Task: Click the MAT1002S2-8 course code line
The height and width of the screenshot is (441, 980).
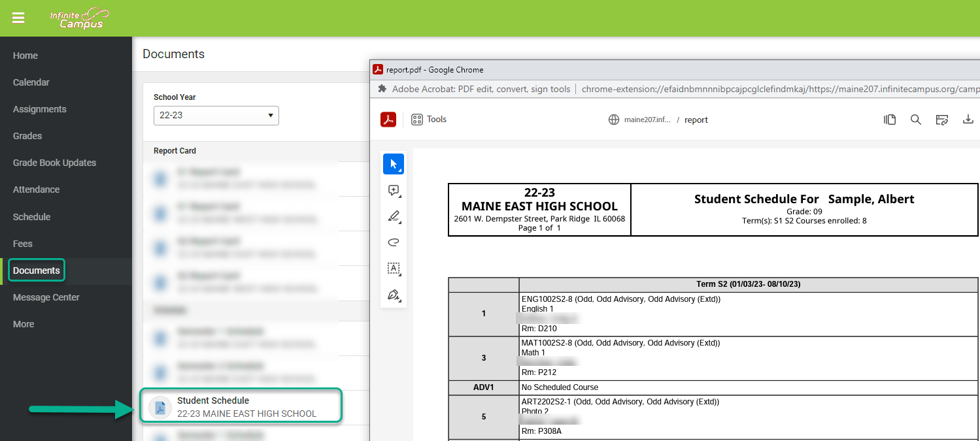Action: pos(620,343)
